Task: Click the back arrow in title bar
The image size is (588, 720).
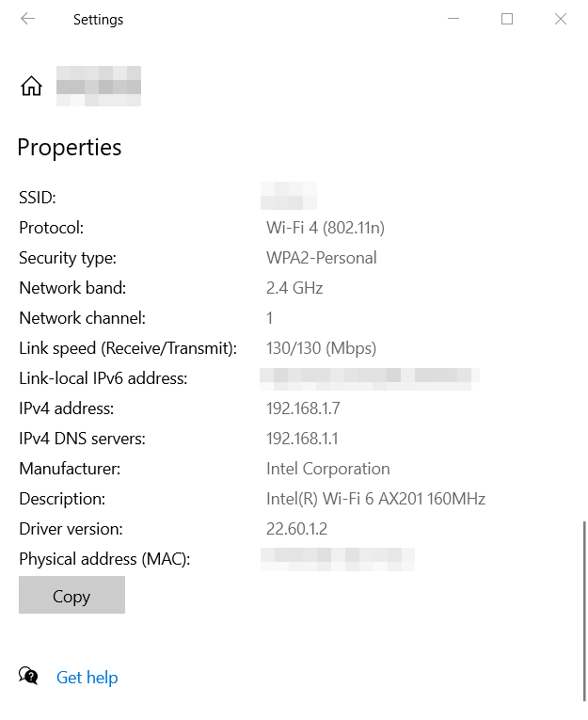Action: 27,19
